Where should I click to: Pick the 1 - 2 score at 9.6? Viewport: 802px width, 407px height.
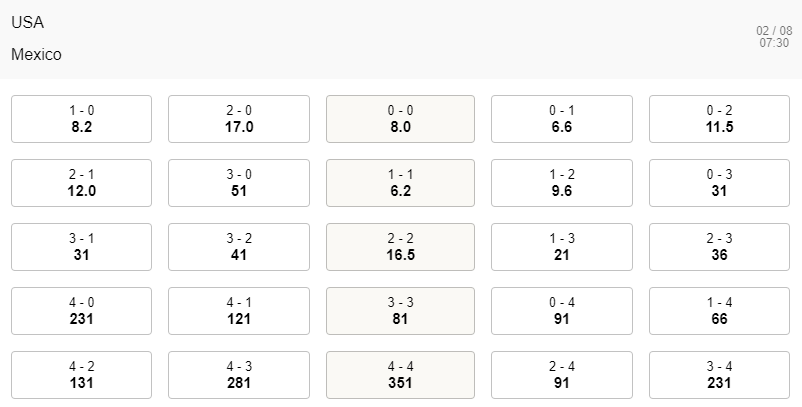[x=561, y=183]
